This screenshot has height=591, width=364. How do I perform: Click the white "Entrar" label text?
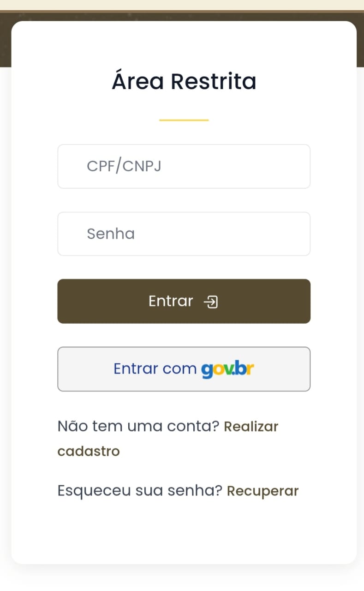[171, 301]
